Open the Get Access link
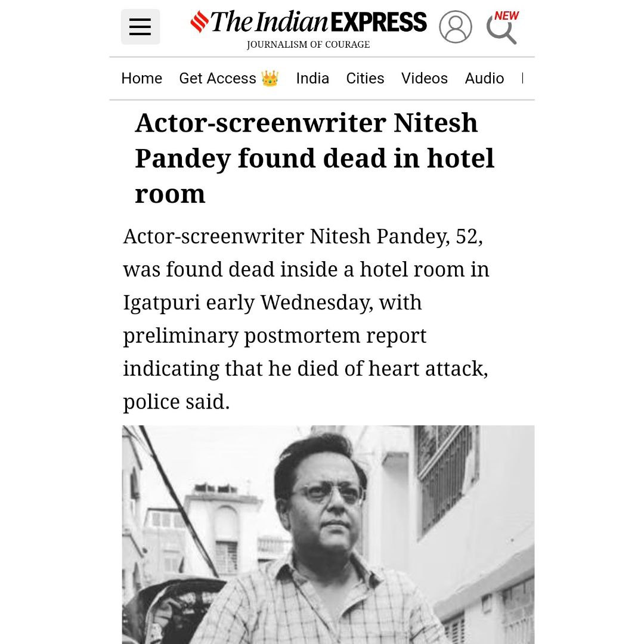This screenshot has width=644, height=644. pyautogui.click(x=218, y=79)
